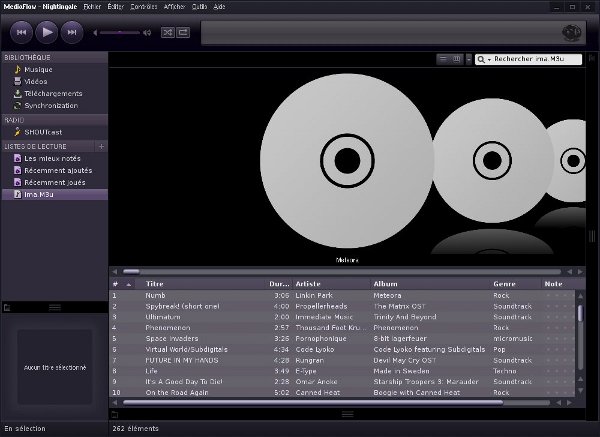This screenshot has height=437, width=600.
Task: Toggle repeat playback mode
Action: (184, 33)
